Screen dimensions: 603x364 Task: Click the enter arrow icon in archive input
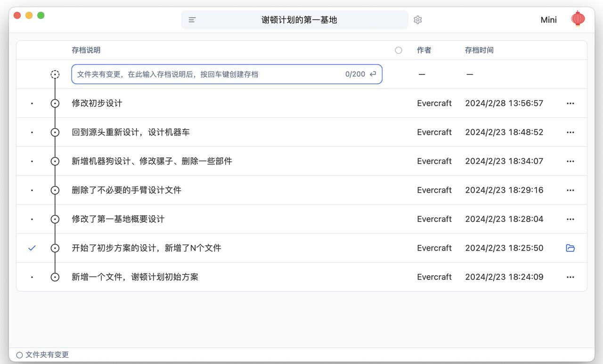[x=373, y=74]
